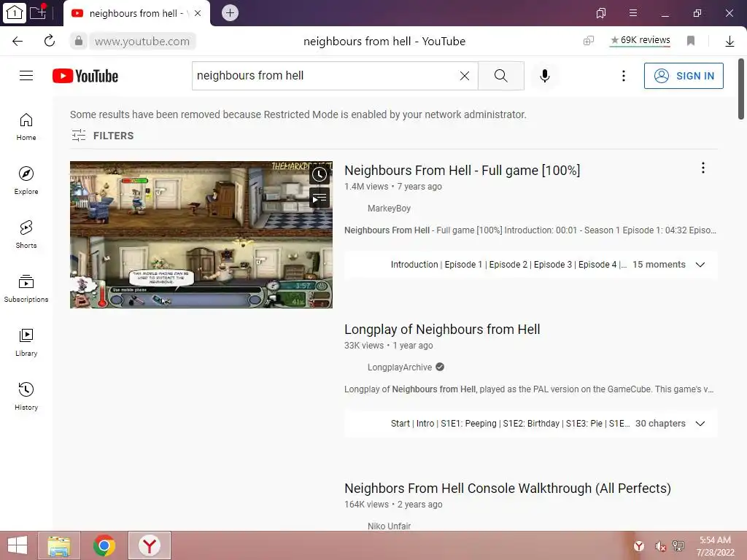The image size is (747, 560).
Task: Open Library in the sidebar
Action: click(26, 343)
